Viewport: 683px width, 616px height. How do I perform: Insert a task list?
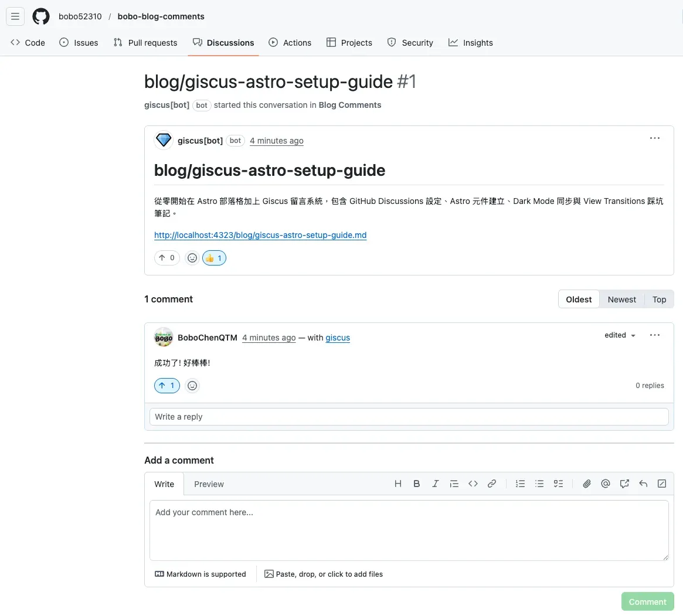point(559,484)
